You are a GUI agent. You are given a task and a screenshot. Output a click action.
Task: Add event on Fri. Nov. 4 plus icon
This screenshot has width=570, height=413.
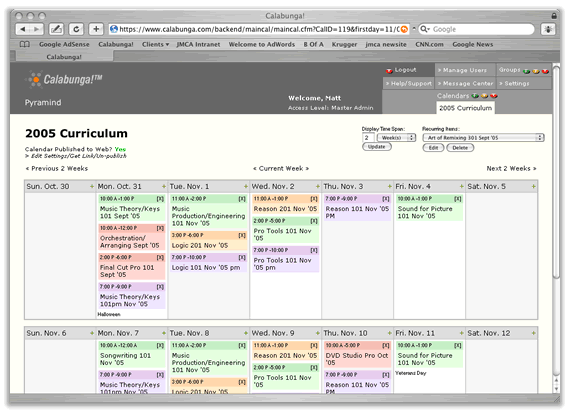pyautogui.click(x=462, y=187)
